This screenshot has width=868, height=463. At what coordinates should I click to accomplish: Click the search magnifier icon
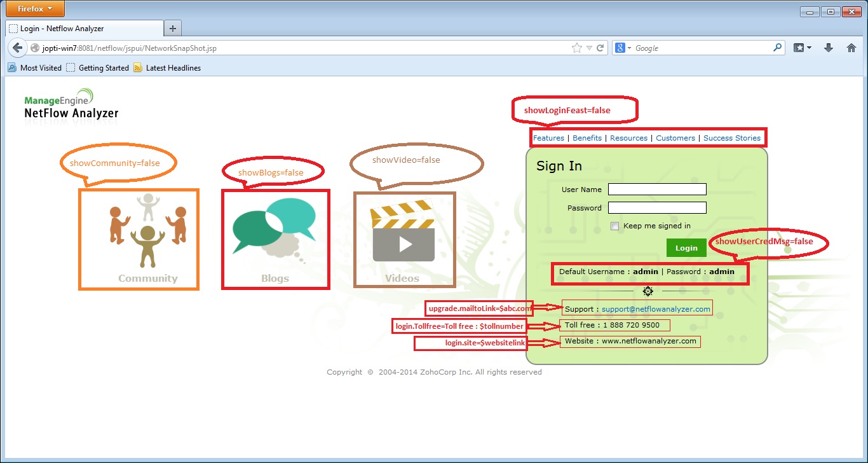tap(778, 48)
